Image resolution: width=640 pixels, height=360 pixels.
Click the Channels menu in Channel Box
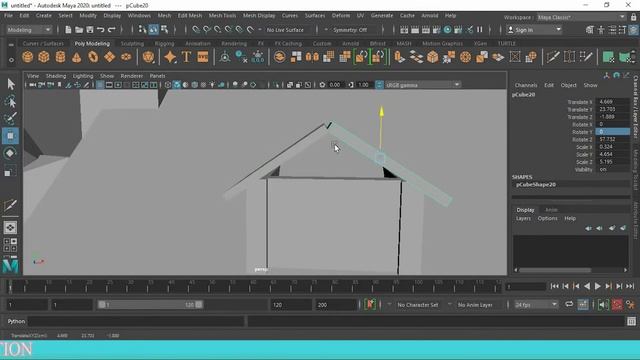point(526,85)
